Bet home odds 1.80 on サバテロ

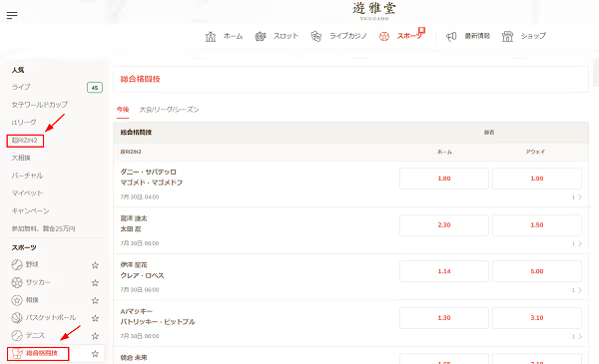click(444, 179)
